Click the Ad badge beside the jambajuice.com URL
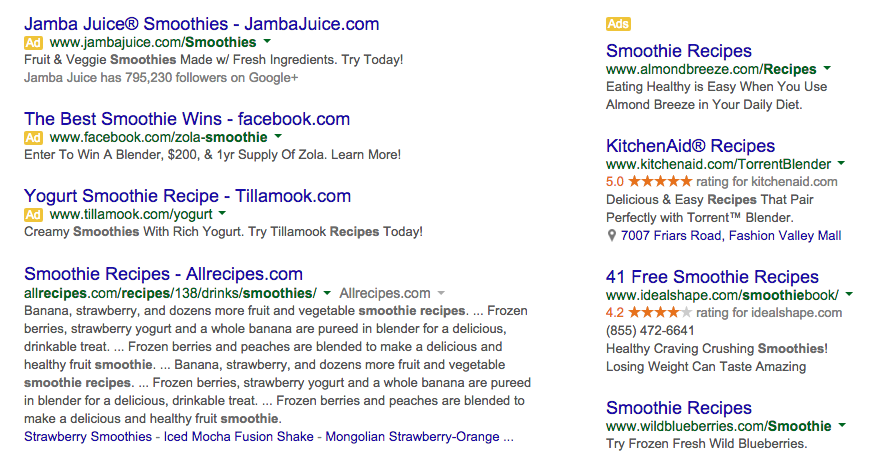 33,43
